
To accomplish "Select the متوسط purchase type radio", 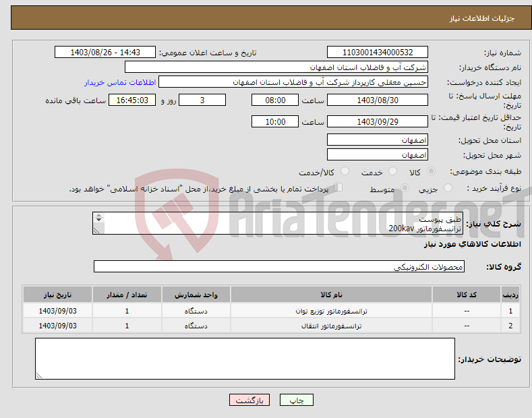I will pyautogui.click(x=405, y=187).
